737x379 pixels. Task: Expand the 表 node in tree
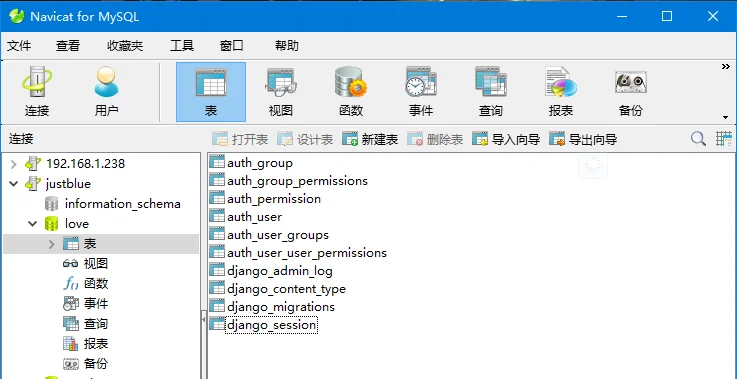[52, 244]
